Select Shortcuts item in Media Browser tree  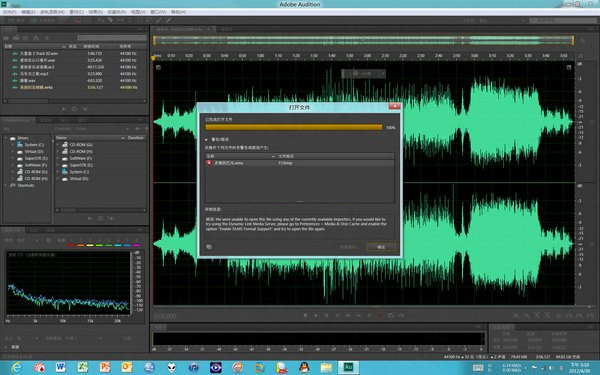tap(26, 185)
